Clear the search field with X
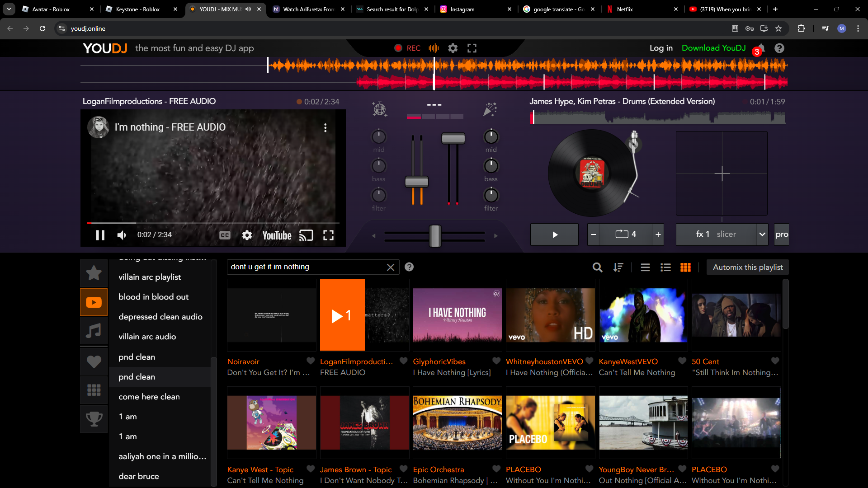Screen dimensions: 868x488 (x=391, y=267)
